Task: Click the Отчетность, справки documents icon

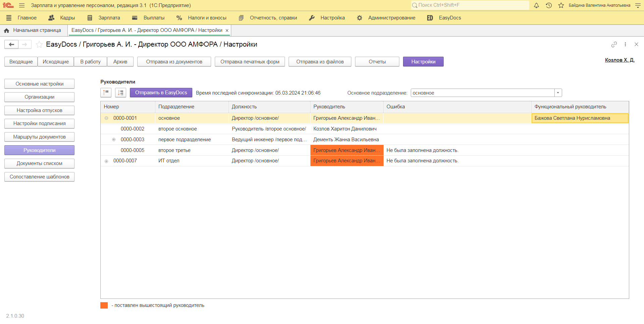Action: pos(241,18)
